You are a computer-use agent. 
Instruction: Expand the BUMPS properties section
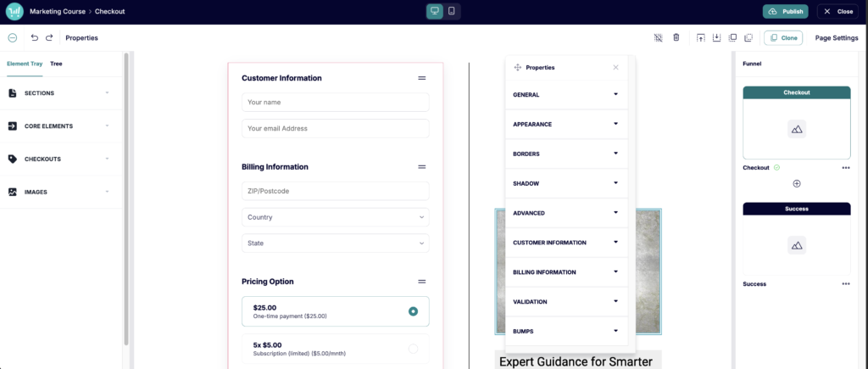tap(566, 331)
